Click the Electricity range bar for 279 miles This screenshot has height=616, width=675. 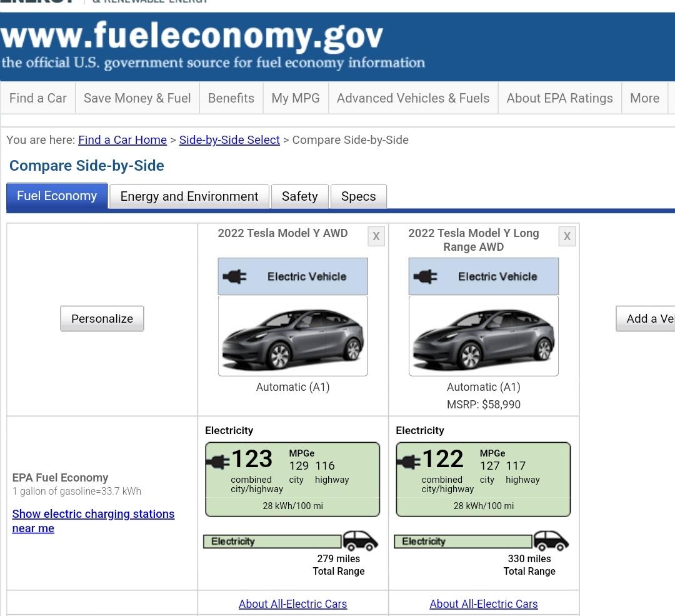272,542
